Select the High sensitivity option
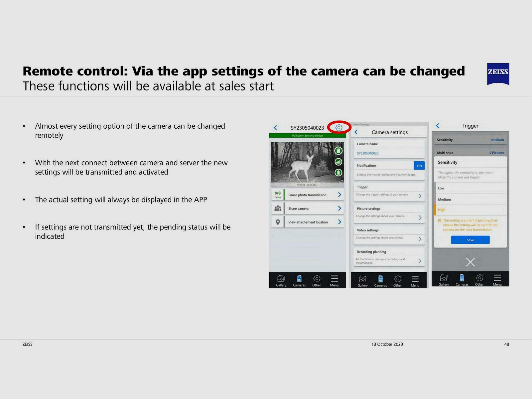 coord(470,210)
